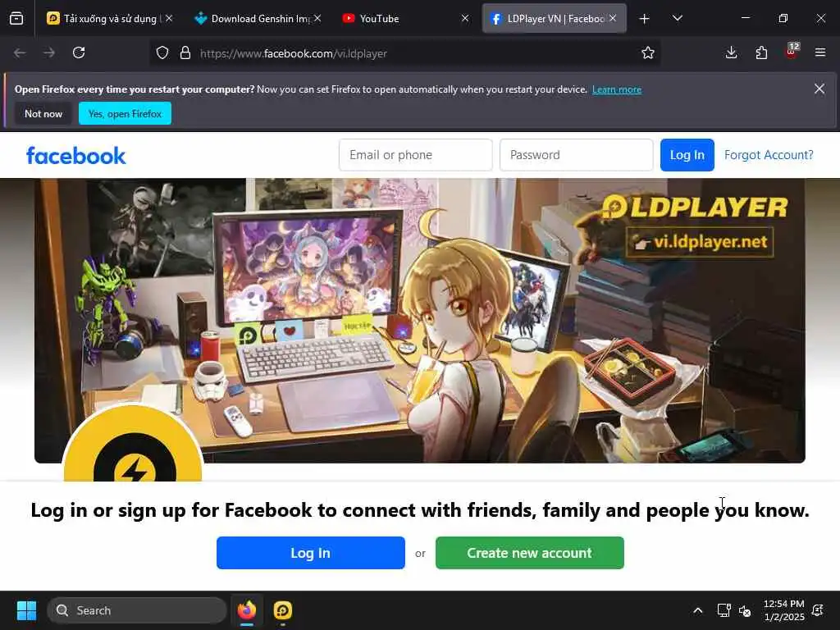Click the large blue Log In button

(311, 553)
